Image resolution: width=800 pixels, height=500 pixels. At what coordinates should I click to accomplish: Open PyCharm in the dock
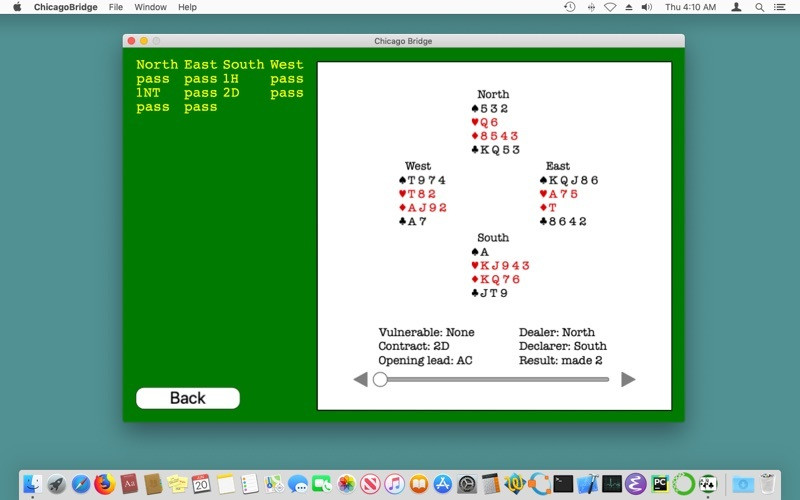tap(660, 484)
